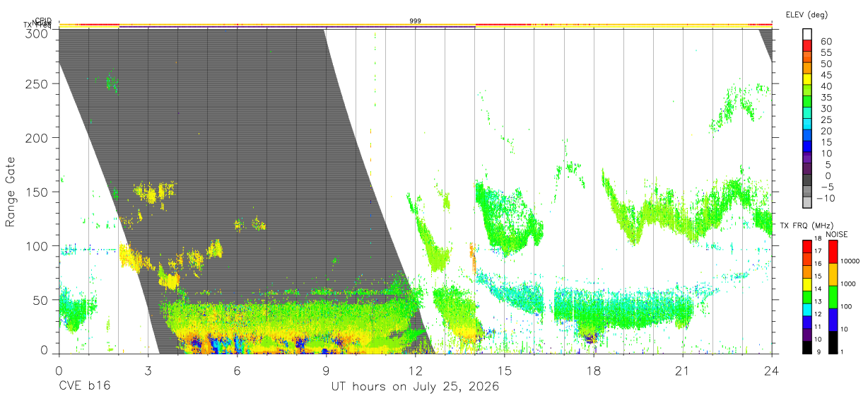Image resolution: width=868 pixels, height=401 pixels.
Task: Click the ELEV colorbar label −5
Action: 826,187
